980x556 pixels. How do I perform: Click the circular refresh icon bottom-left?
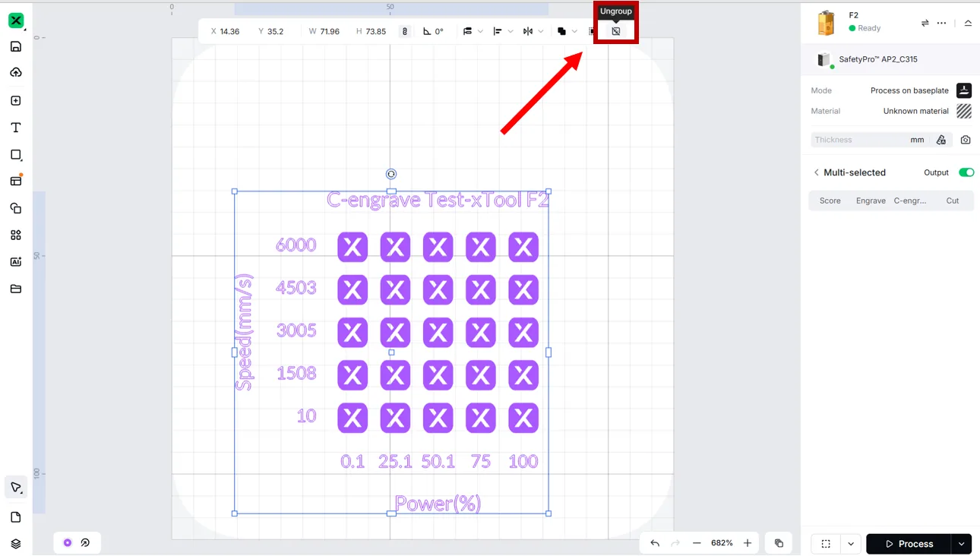pyautogui.click(x=85, y=542)
